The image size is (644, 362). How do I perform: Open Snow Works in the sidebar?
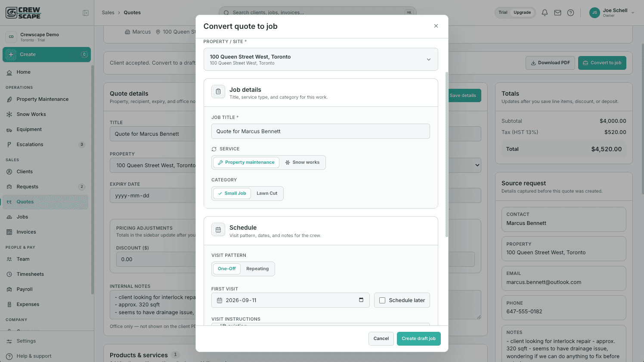pos(46,114)
